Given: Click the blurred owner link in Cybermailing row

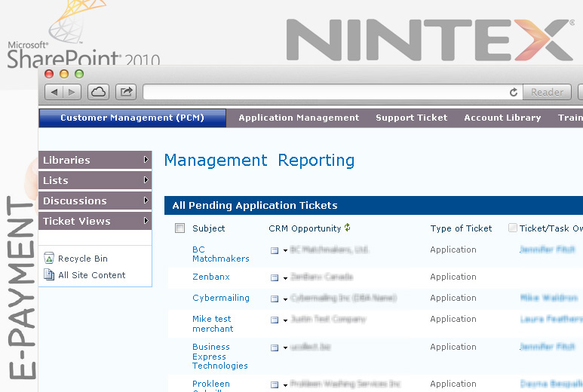Looking at the screenshot, I should coord(548,298).
